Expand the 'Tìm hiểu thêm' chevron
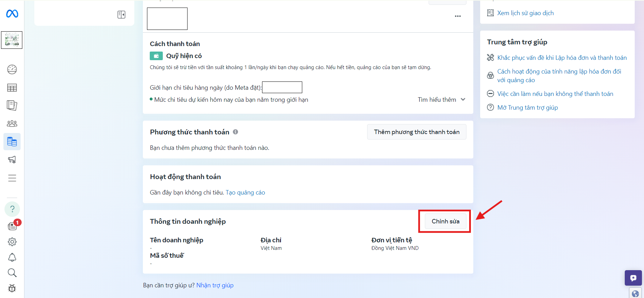The image size is (644, 298). pos(463,100)
